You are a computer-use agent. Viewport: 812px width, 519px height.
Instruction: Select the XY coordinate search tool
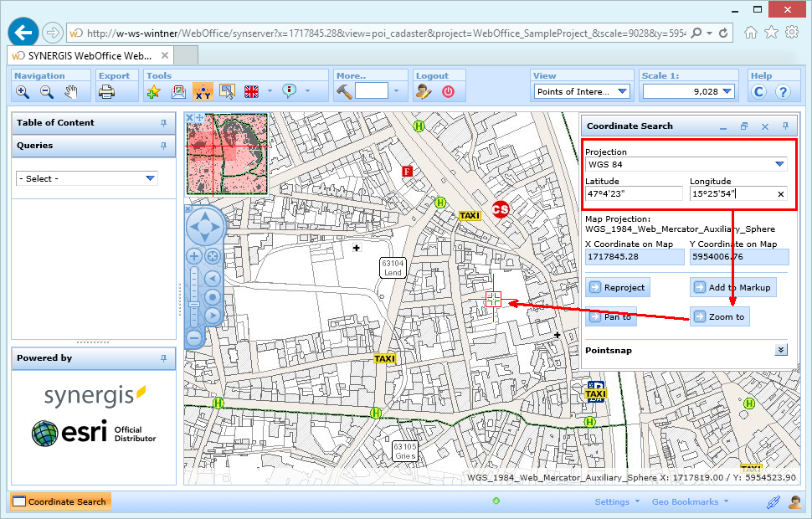(x=203, y=92)
